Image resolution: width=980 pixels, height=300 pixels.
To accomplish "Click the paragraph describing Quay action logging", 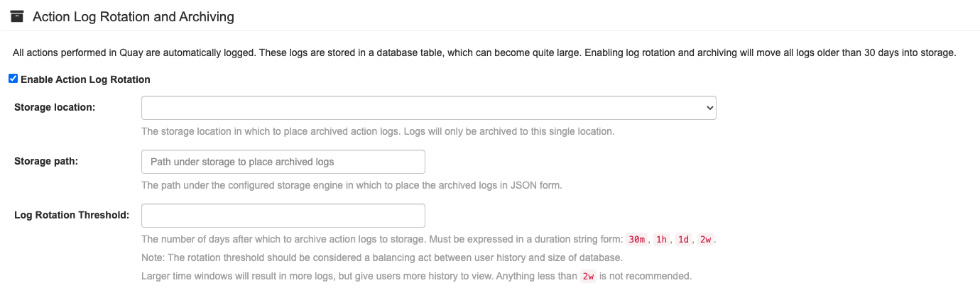I will point(484,53).
